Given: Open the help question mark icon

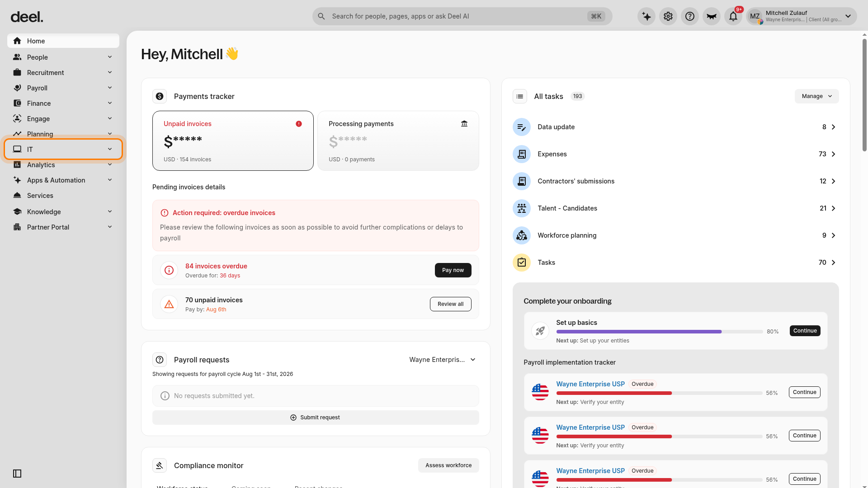Looking at the screenshot, I should [x=690, y=16].
